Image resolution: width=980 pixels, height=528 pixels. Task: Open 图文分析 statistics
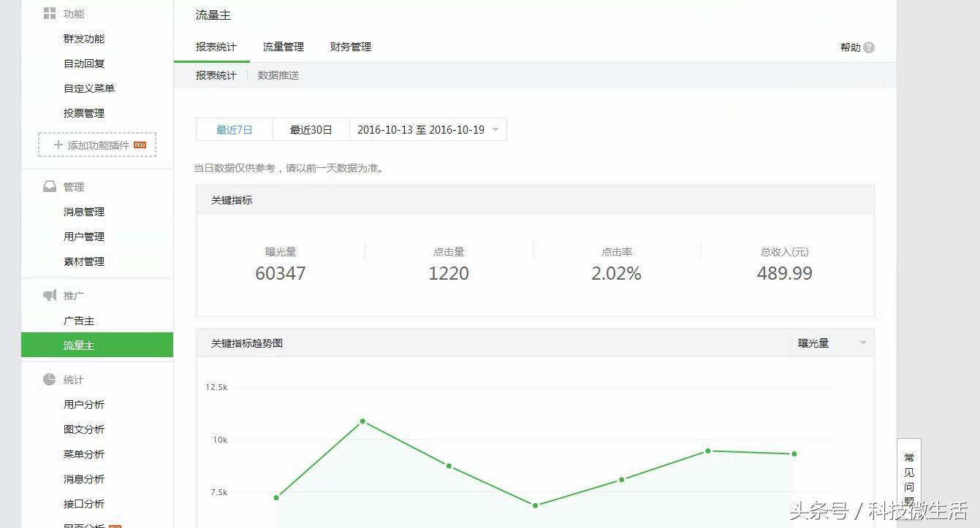84,429
